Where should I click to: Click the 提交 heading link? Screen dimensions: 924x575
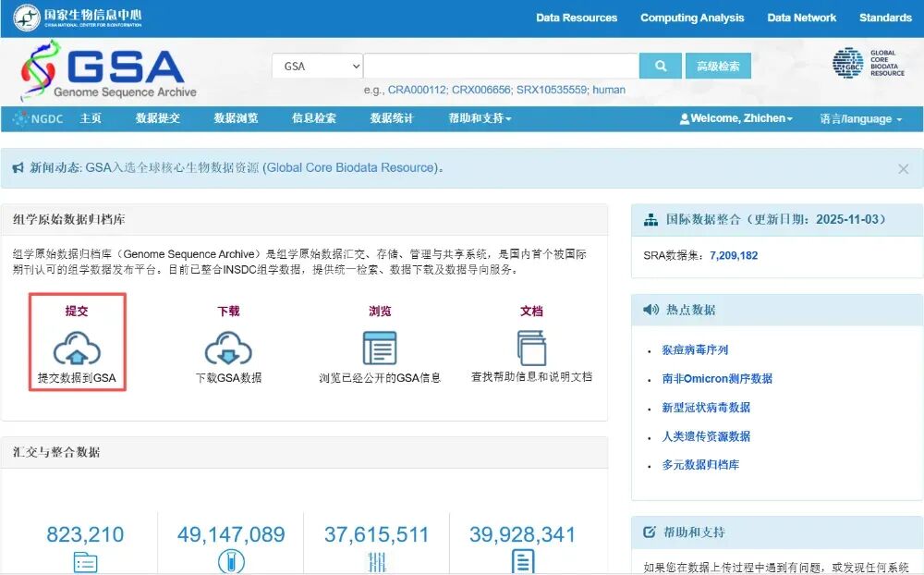pyautogui.click(x=77, y=311)
